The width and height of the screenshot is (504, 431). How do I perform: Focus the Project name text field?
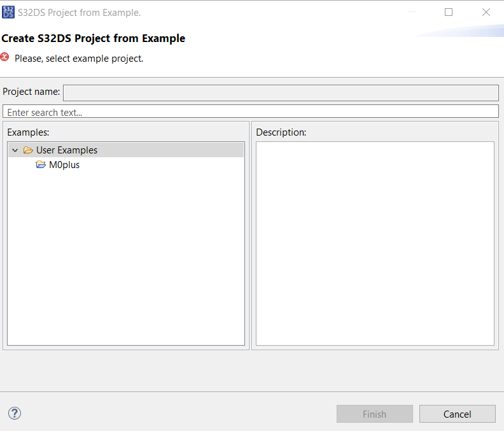280,93
